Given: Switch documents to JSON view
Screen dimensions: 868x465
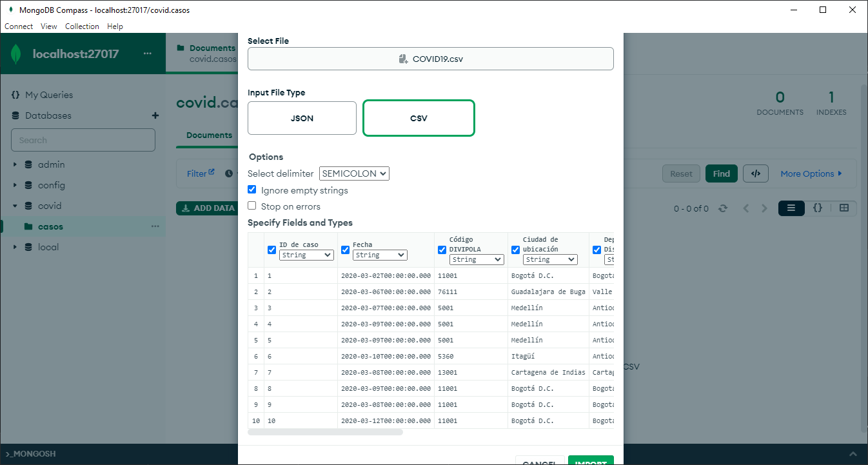Looking at the screenshot, I should [818, 208].
